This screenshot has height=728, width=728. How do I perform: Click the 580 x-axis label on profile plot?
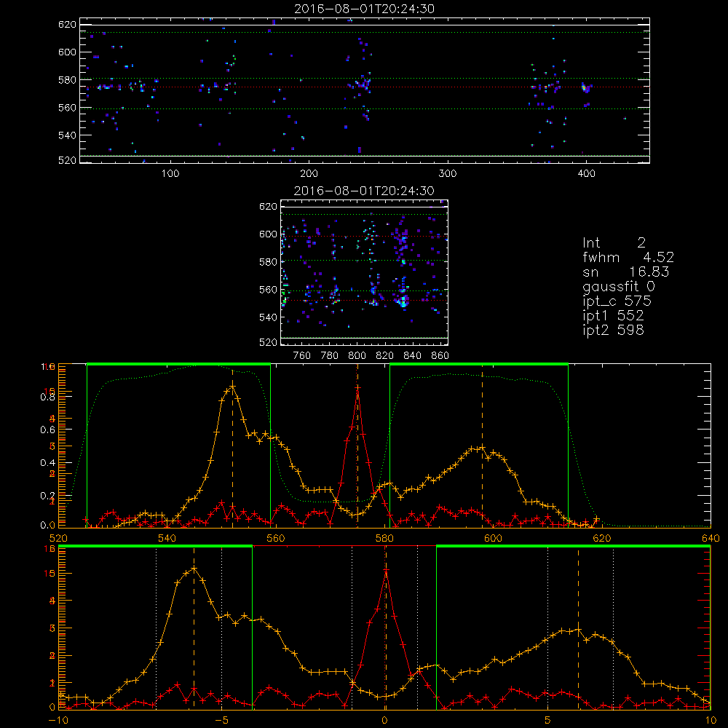point(384,539)
